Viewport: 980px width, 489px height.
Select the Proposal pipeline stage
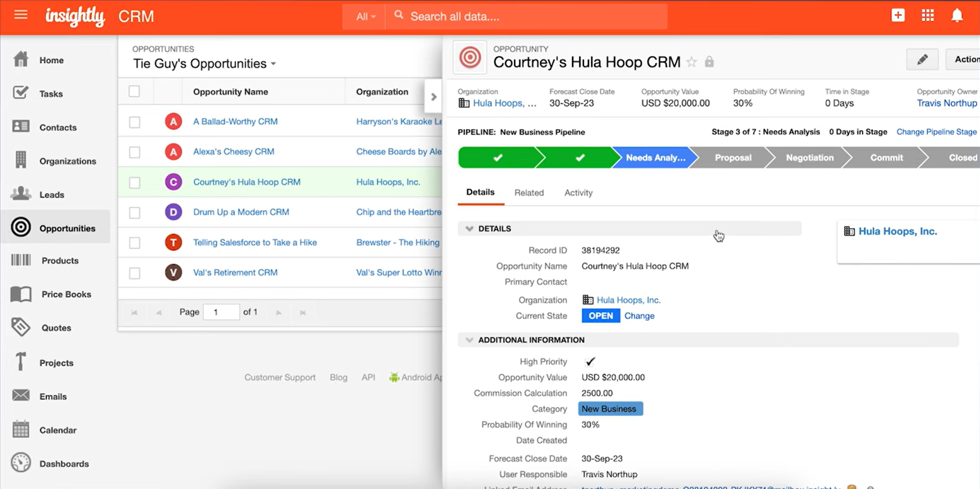[x=733, y=157]
